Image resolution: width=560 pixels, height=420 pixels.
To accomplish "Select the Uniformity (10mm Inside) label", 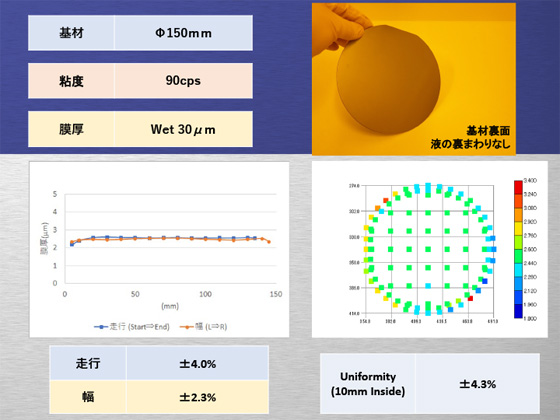I will 368,384.
